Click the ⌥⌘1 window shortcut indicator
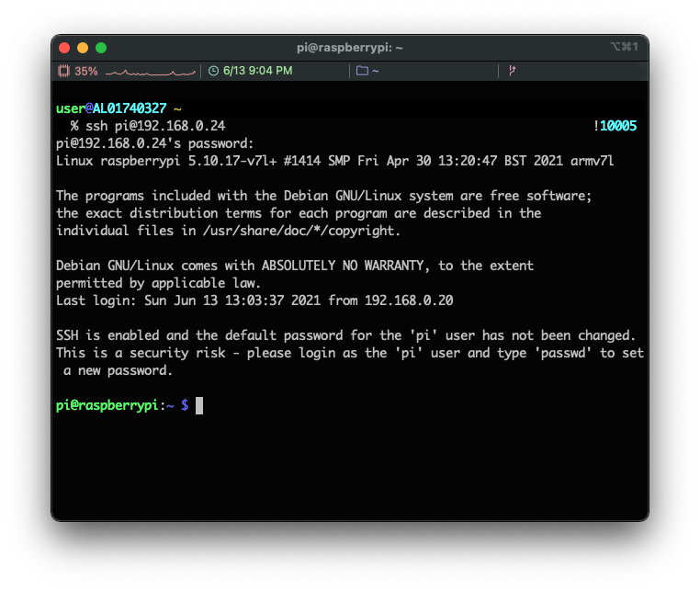 click(x=623, y=47)
